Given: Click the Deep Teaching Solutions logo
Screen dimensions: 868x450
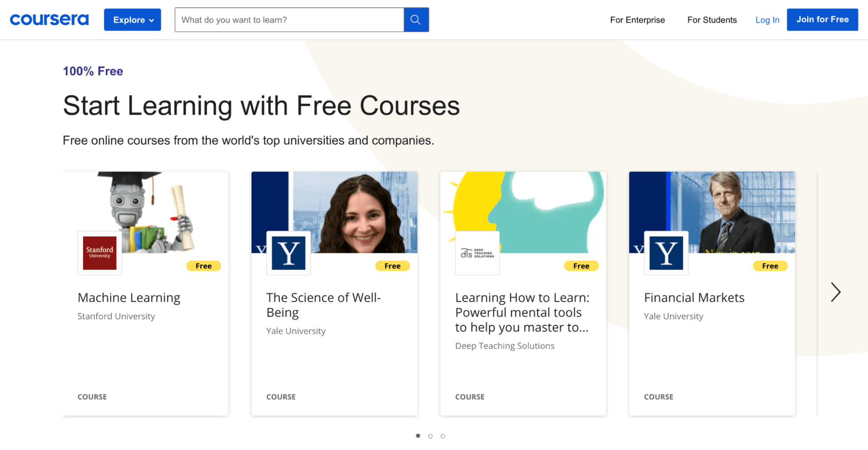Looking at the screenshot, I should coord(477,253).
